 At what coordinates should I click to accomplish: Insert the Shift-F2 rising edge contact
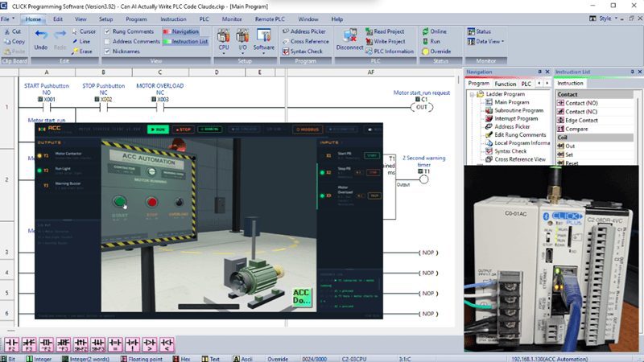[x=80, y=344]
